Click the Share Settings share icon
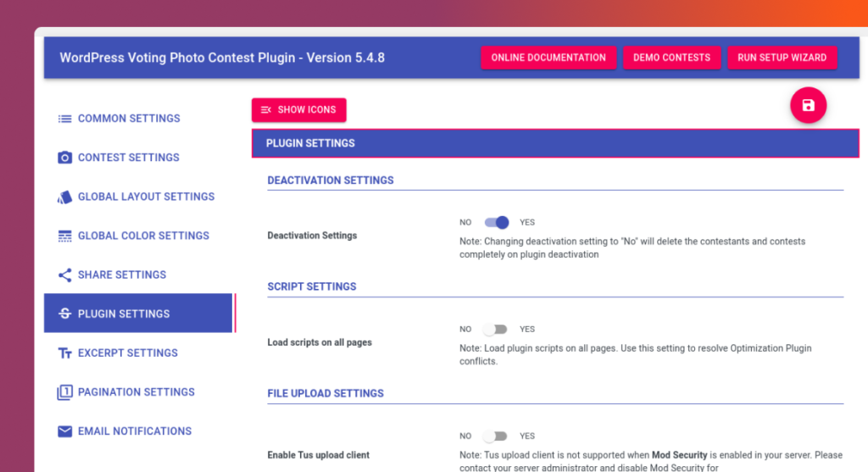Image resolution: width=868 pixels, height=472 pixels. pyautogui.click(x=64, y=275)
